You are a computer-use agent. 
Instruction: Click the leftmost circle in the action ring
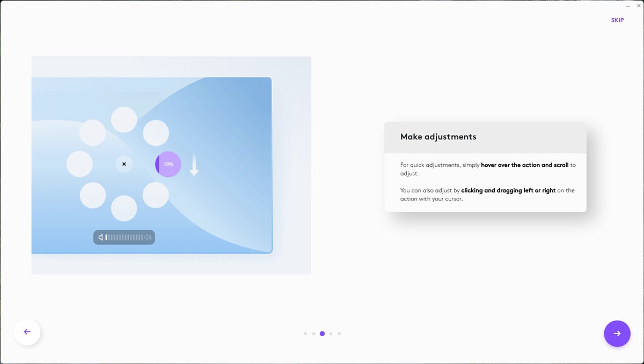(79, 164)
